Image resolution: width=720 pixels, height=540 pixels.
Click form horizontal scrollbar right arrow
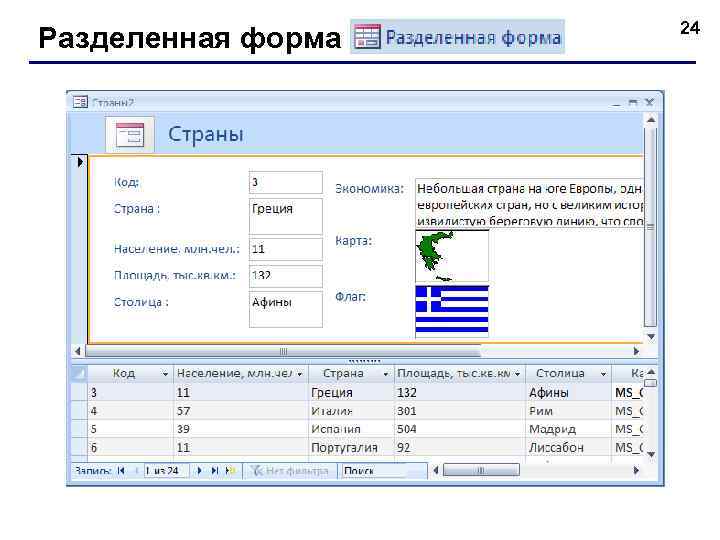tap(636, 351)
